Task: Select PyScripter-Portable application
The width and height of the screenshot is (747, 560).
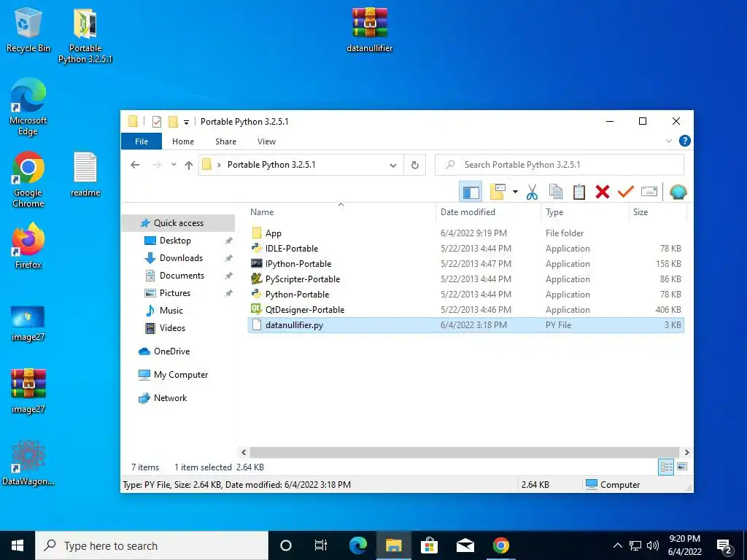Action: pyautogui.click(x=466, y=279)
